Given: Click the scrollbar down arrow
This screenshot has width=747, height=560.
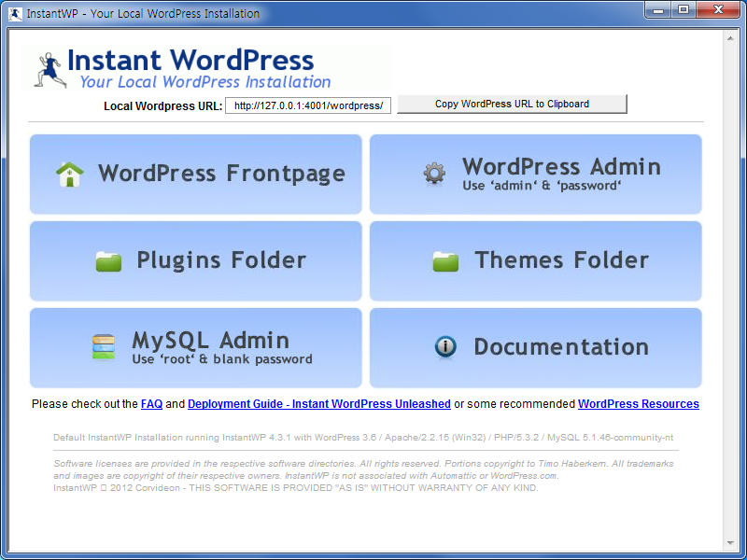Looking at the screenshot, I should coord(730,542).
